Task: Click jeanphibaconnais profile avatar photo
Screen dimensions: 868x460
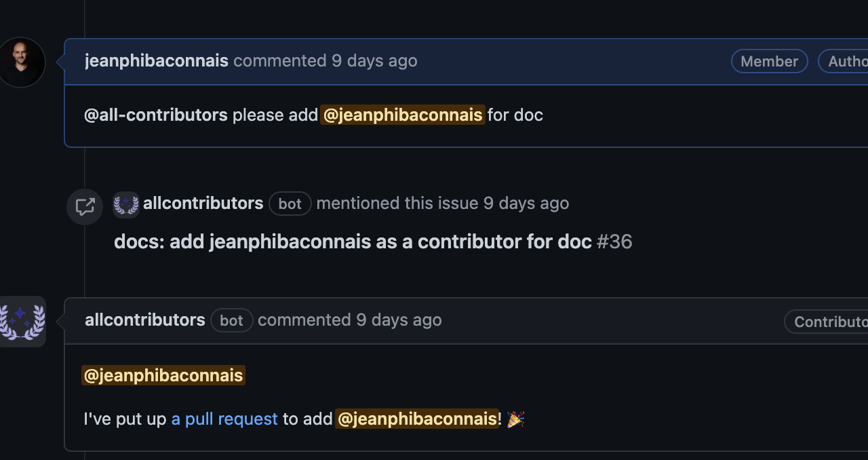Action: [x=22, y=62]
